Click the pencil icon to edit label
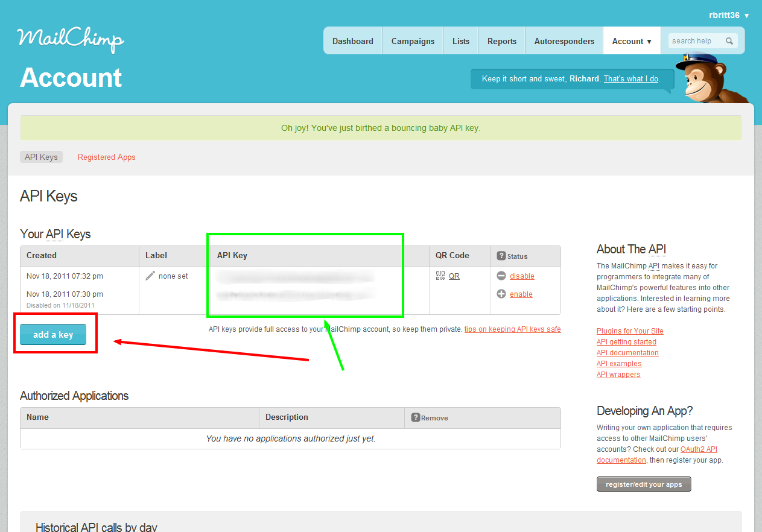This screenshot has width=762, height=532. (x=150, y=276)
